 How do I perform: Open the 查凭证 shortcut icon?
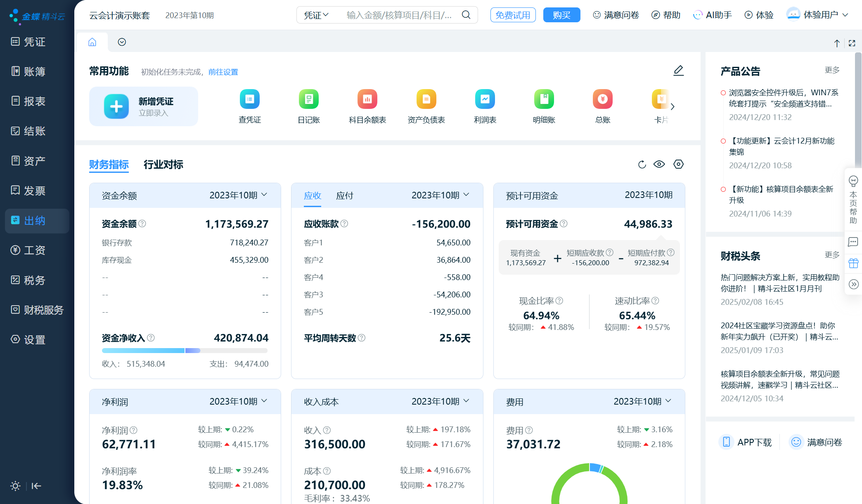249,99
